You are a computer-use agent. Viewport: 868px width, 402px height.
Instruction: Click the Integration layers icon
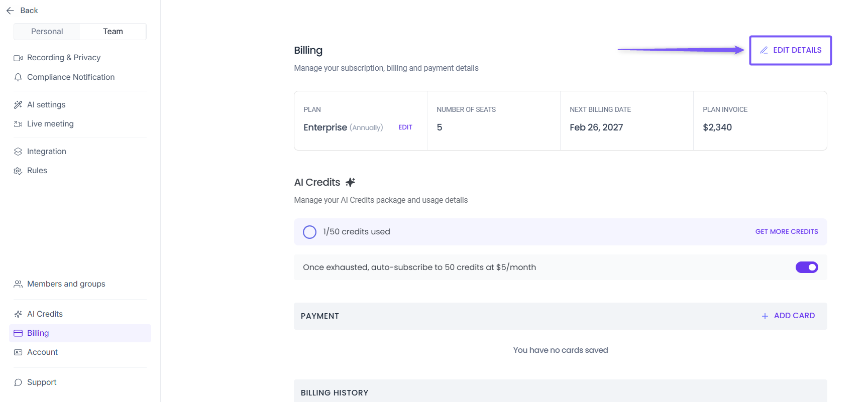pyautogui.click(x=18, y=152)
